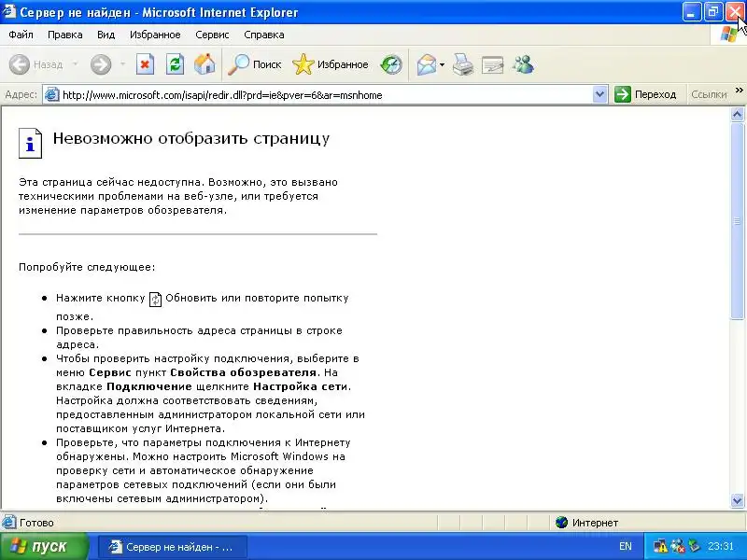Click bold text Свойства обозревателя

[243, 372]
